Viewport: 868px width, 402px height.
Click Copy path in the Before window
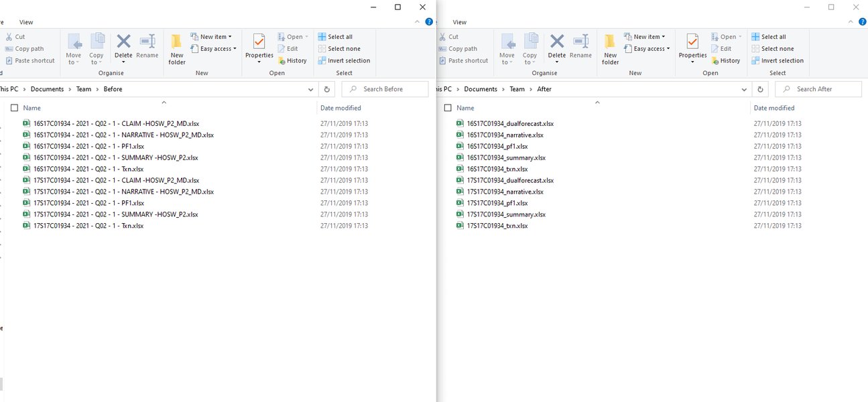(x=24, y=49)
